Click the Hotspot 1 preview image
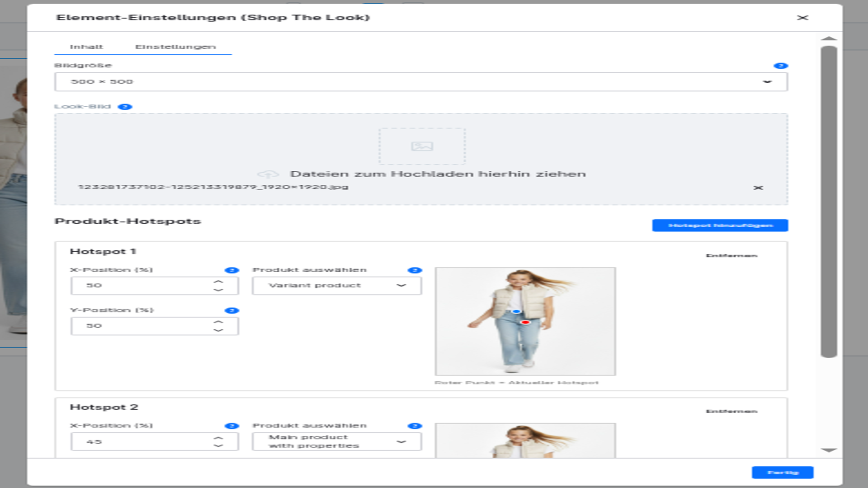Screen dimensions: 868x488 [525, 321]
